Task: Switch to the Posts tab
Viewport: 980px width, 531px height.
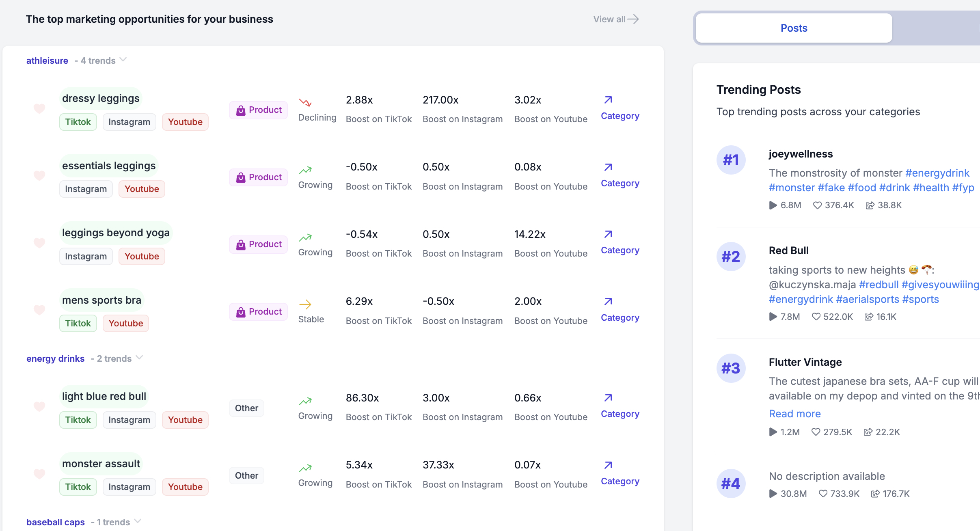Action: pyautogui.click(x=794, y=28)
